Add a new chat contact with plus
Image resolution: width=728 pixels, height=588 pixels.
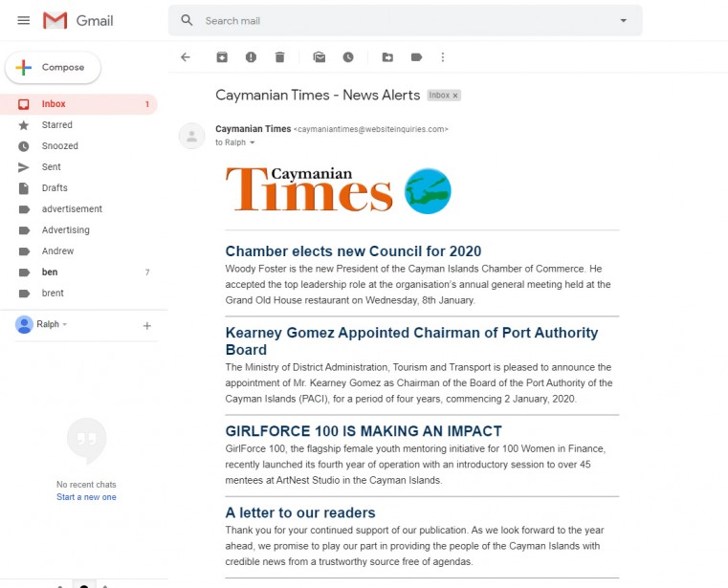(146, 326)
